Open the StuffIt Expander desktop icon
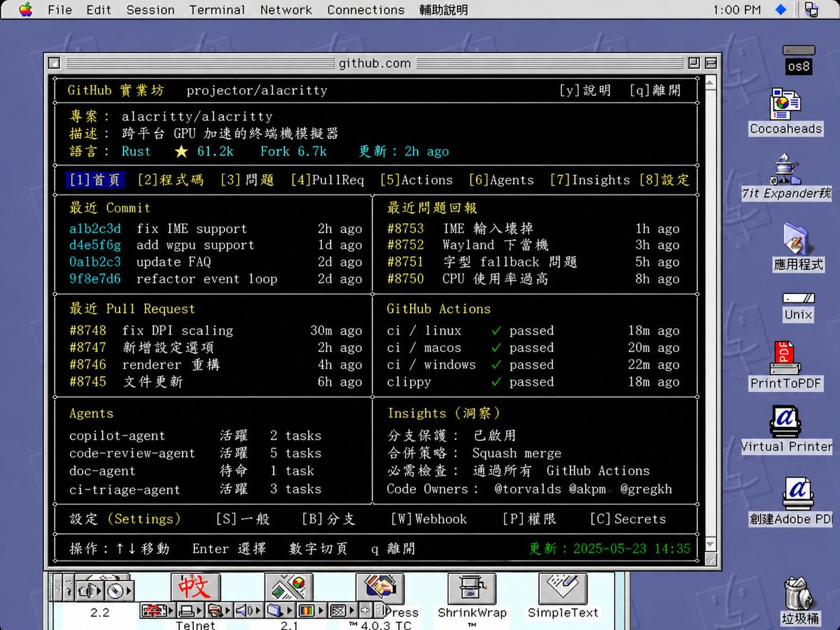Screen dimensions: 840x630 (787, 178)
